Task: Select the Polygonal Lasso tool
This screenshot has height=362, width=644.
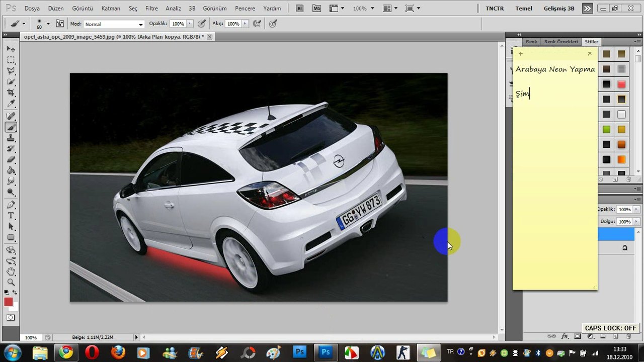Action: (11, 71)
